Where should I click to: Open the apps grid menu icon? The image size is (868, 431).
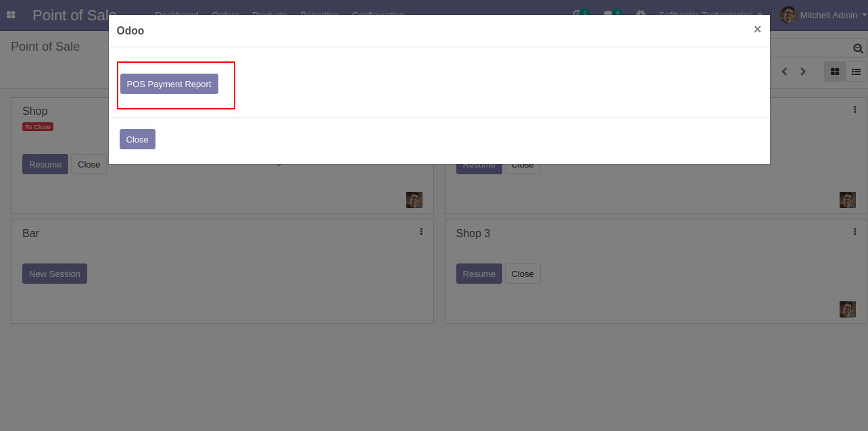point(11,15)
